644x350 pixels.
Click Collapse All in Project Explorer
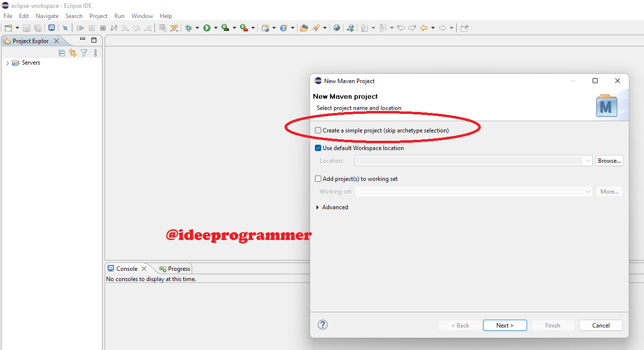(x=62, y=53)
